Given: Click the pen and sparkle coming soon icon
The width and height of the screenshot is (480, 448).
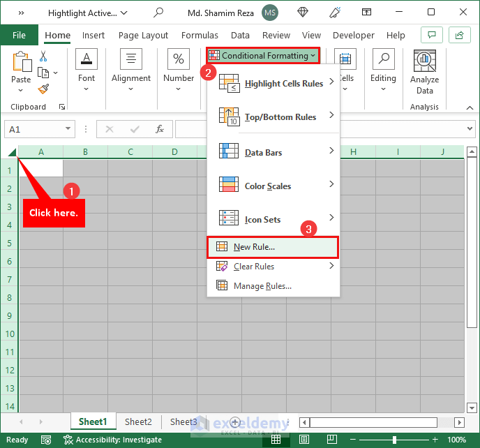Looking at the screenshot, I should 335,13.
